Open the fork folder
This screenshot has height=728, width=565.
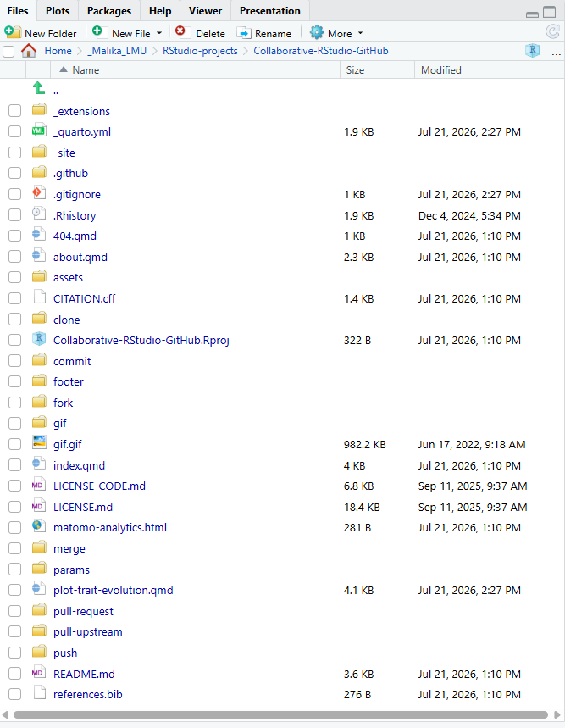(x=63, y=403)
